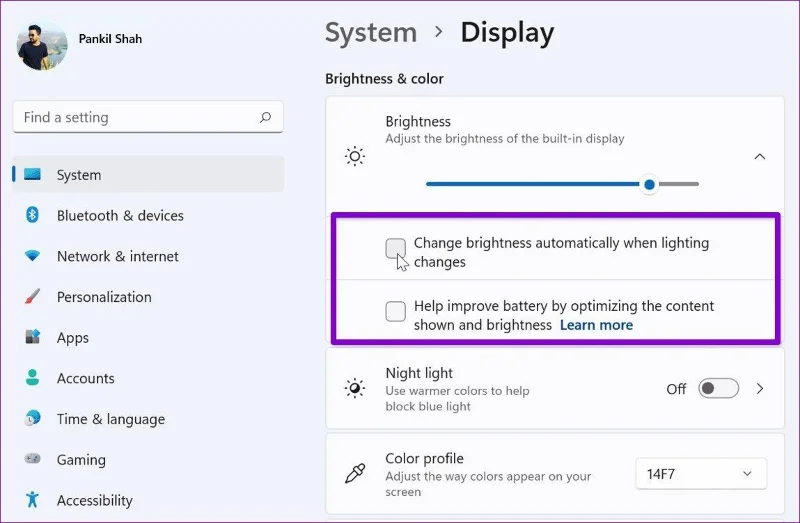This screenshot has height=523, width=800.
Task: Click the Apps icon in sidebar
Action: [x=32, y=337]
